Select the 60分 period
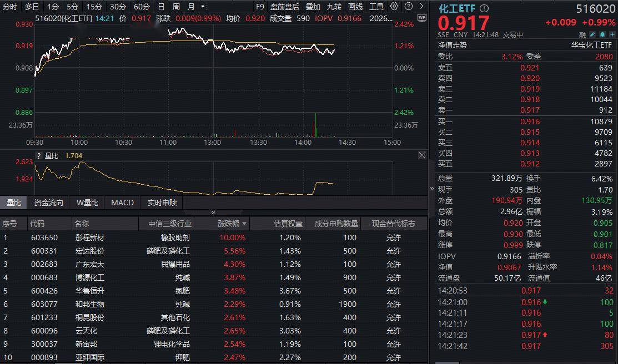The image size is (618, 364). pyautogui.click(x=142, y=7)
